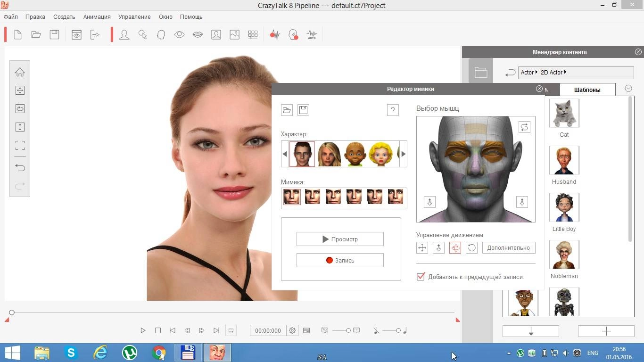The image size is (644, 362).
Task: Open the record voice waveform icon
Action: [x=275, y=34]
